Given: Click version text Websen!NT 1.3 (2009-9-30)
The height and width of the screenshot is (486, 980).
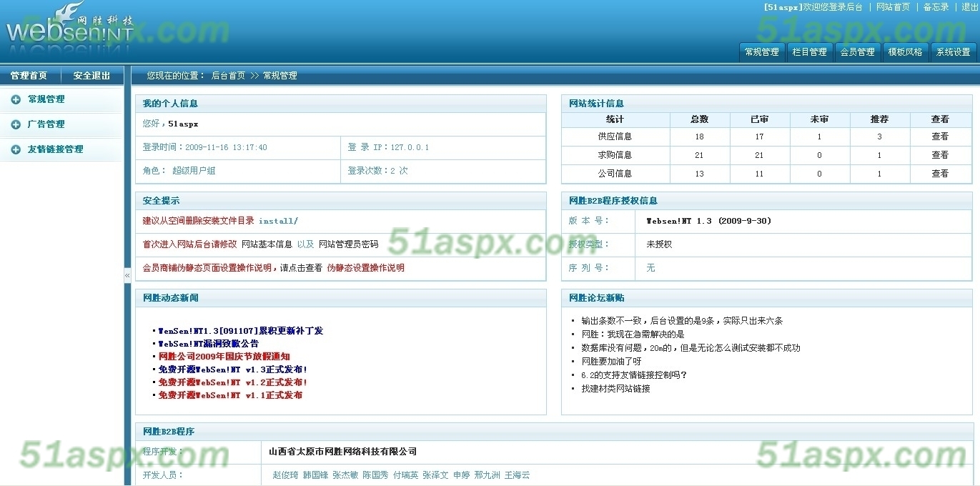Looking at the screenshot, I should click(709, 222).
